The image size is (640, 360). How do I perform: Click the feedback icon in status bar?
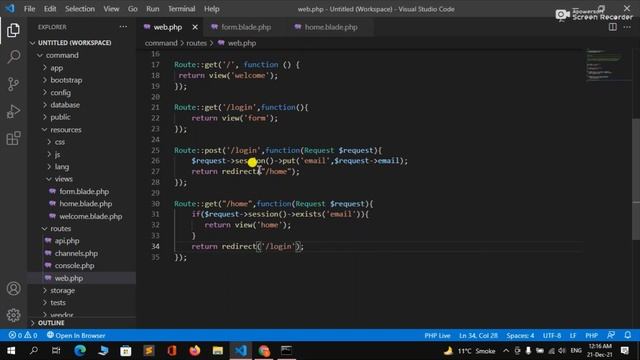tap(611, 335)
